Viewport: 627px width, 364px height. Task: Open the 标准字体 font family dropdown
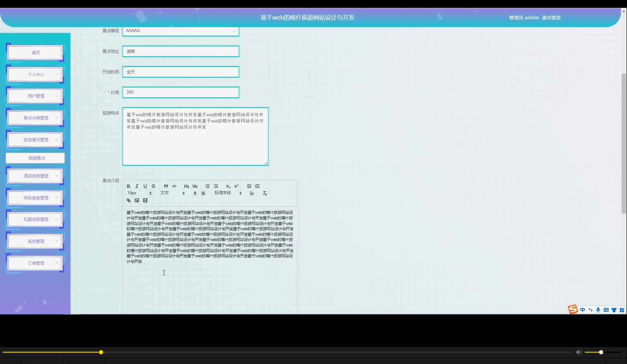228,193
